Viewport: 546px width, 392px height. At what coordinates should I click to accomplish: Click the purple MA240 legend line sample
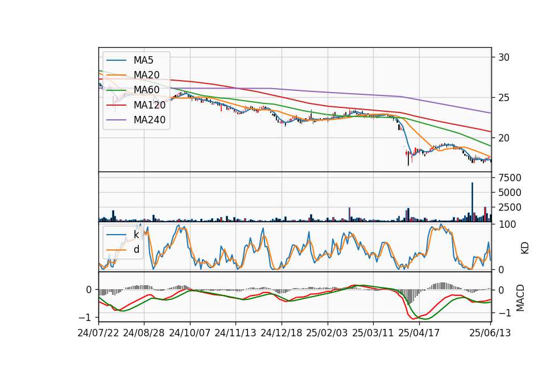[x=116, y=120]
